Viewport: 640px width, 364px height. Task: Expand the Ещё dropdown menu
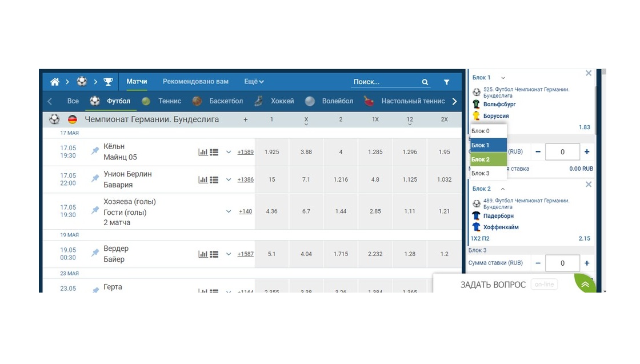(x=254, y=82)
